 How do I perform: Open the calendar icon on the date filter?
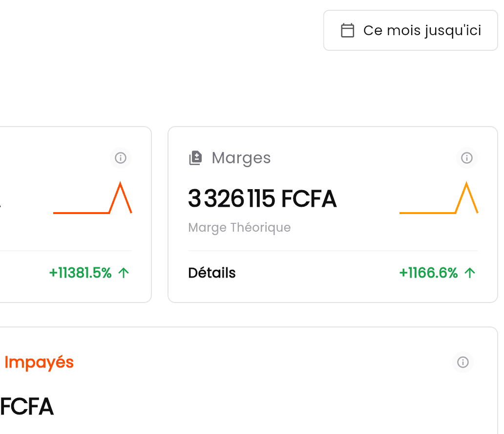(x=348, y=30)
